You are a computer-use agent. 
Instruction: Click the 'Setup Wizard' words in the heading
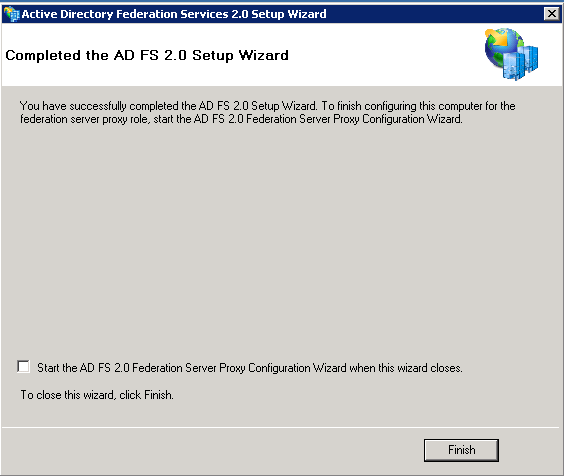(240, 56)
